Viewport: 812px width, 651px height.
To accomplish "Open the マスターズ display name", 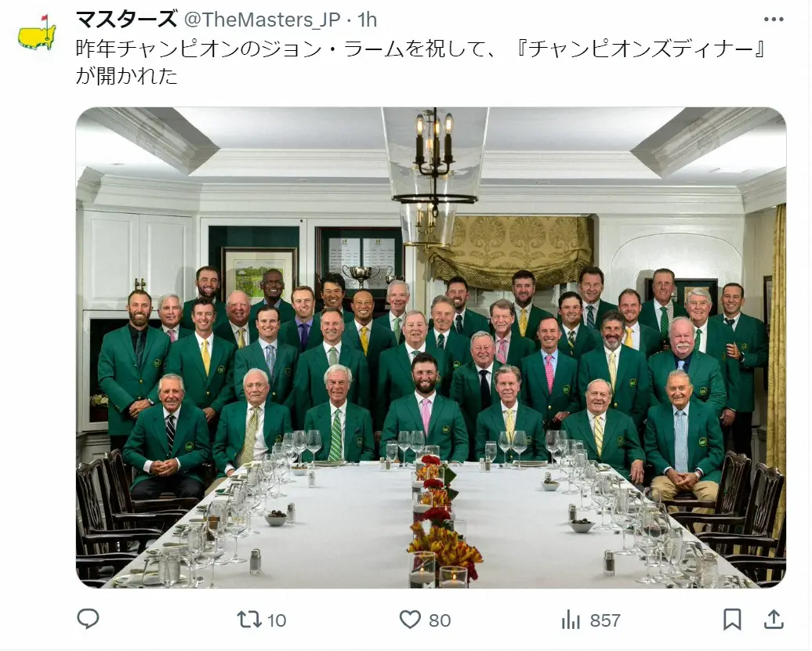I will tap(126, 20).
